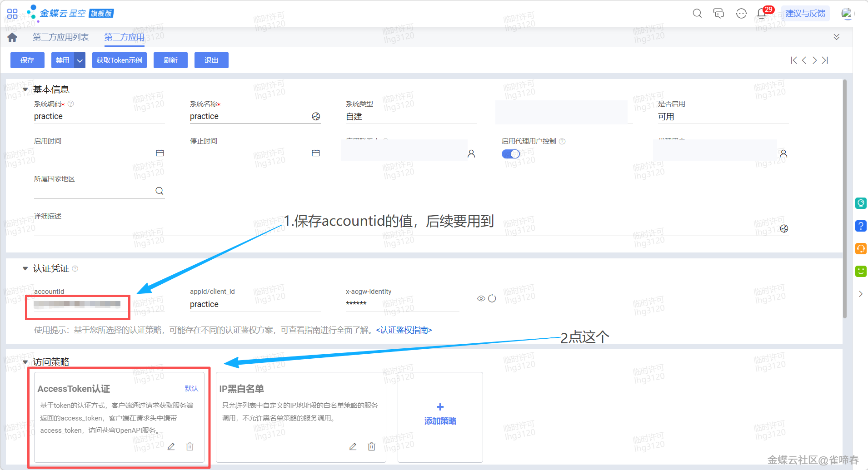Viewport: 868px width, 470px height.
Task: Click the vertical scrollbar of the form
Action: coord(845,199)
